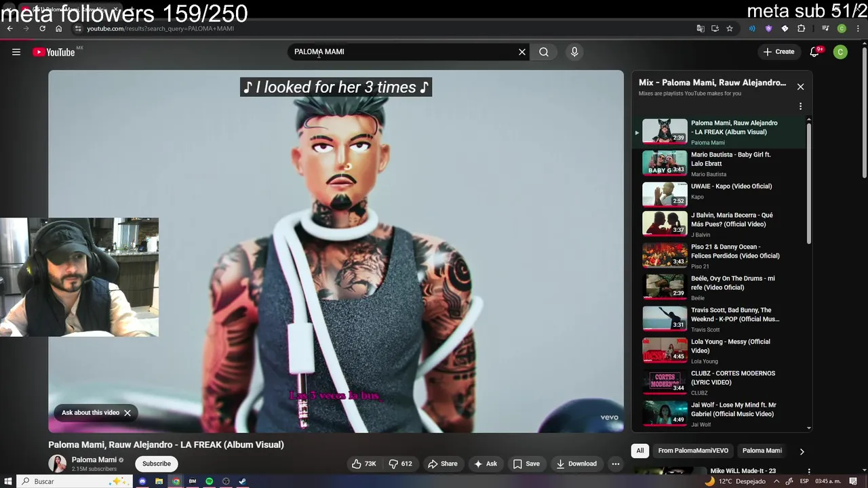
Task: Open the YouTube account avatar menu
Action: pos(840,52)
